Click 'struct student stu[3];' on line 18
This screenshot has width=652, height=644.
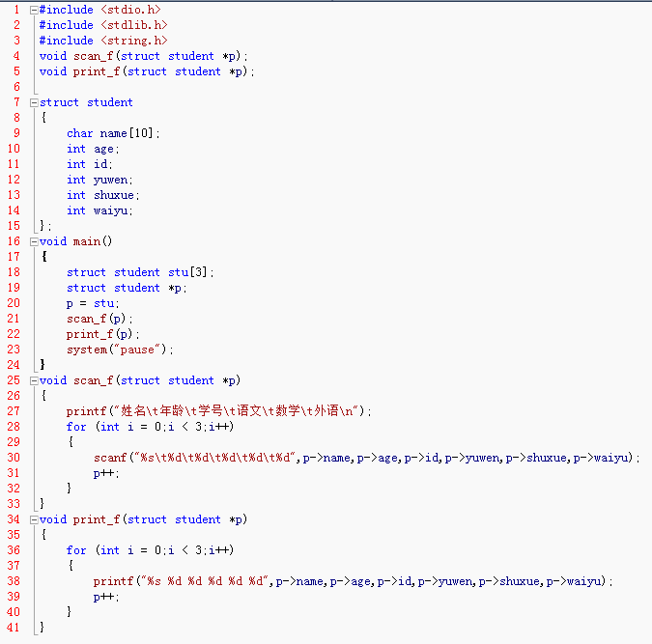[x=141, y=272]
